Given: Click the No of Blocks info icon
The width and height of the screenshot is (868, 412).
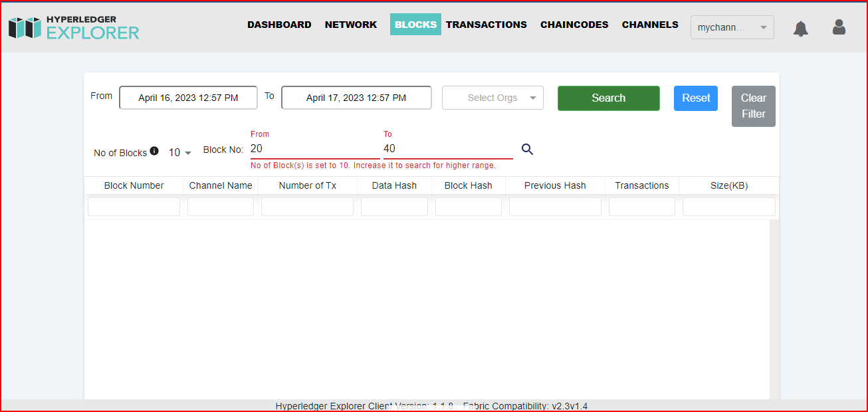Looking at the screenshot, I should [x=154, y=151].
